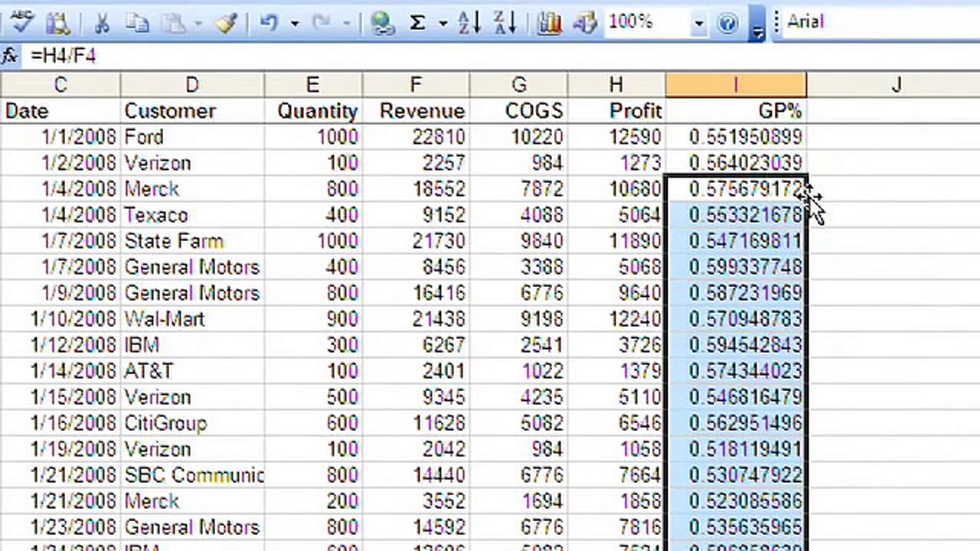This screenshot has height=551, width=980.
Task: Open the AutoSum functions dropdown arrow
Action: click(443, 23)
